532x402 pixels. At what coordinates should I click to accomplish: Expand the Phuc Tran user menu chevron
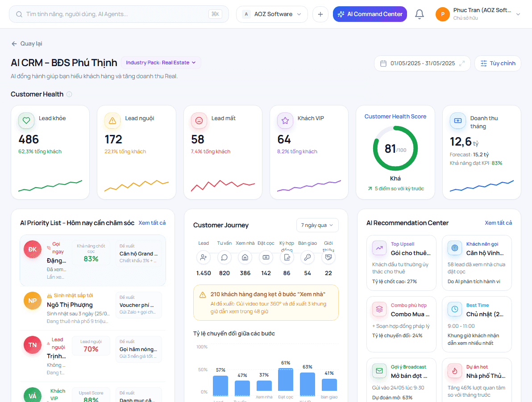click(518, 14)
